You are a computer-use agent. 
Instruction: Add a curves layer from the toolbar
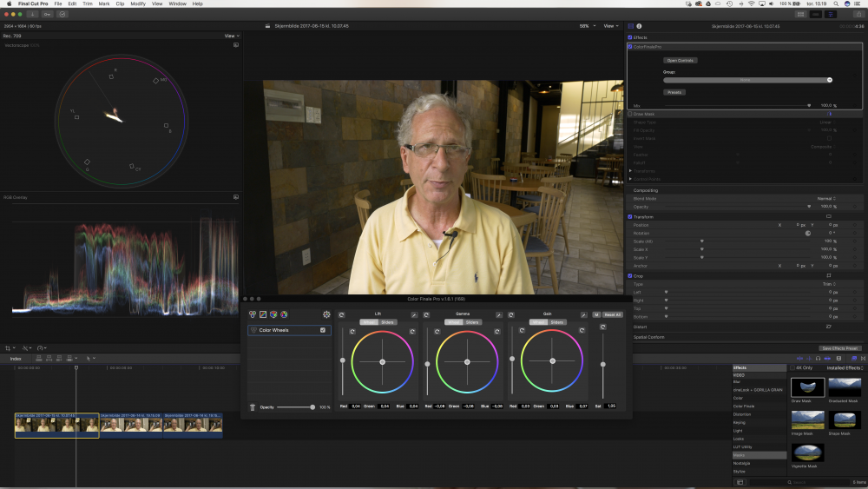(263, 314)
